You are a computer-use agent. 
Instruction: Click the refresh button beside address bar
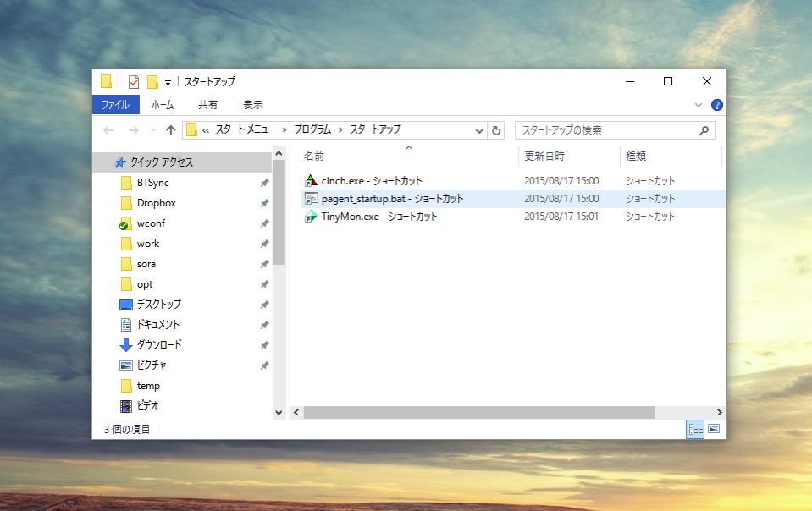[496, 130]
